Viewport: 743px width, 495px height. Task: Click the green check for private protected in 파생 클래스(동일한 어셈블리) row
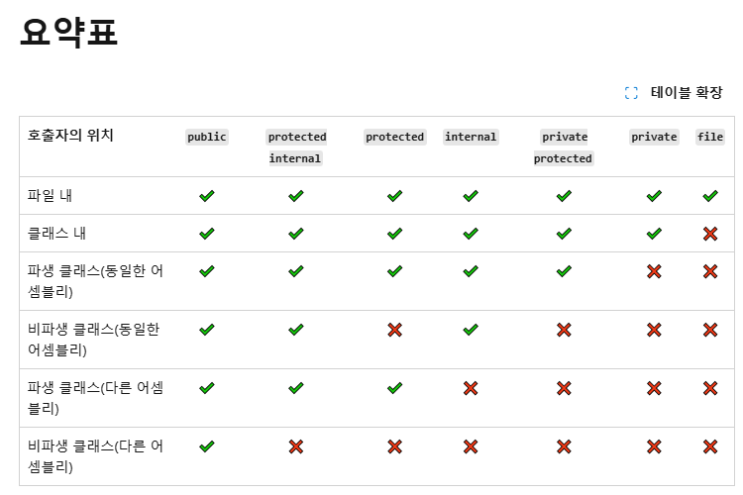[x=564, y=271]
